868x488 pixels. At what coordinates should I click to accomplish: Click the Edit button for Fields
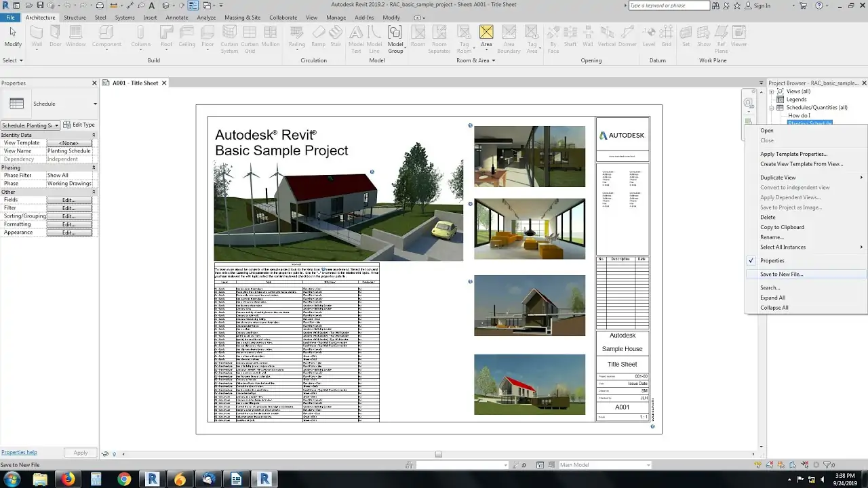(68, 201)
